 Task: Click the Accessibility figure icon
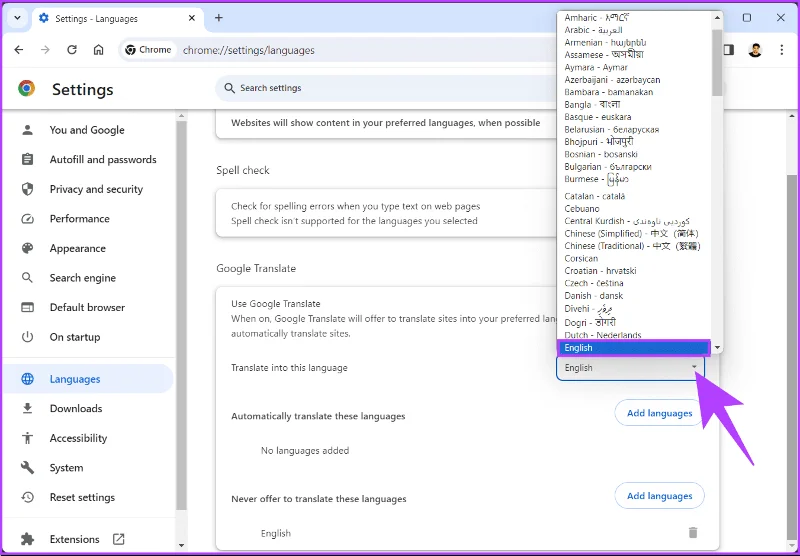(x=28, y=438)
